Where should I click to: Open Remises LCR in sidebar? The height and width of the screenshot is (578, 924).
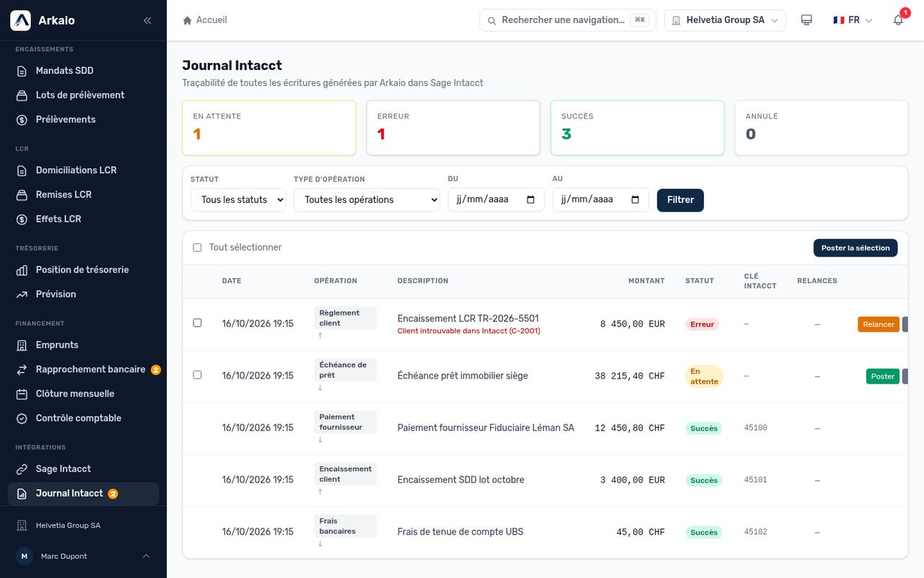click(x=83, y=195)
